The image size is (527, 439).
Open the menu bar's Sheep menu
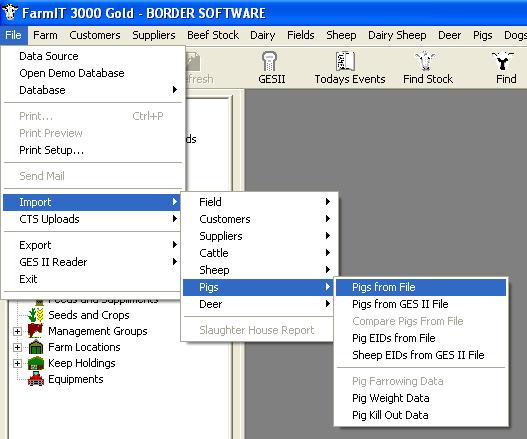[341, 35]
